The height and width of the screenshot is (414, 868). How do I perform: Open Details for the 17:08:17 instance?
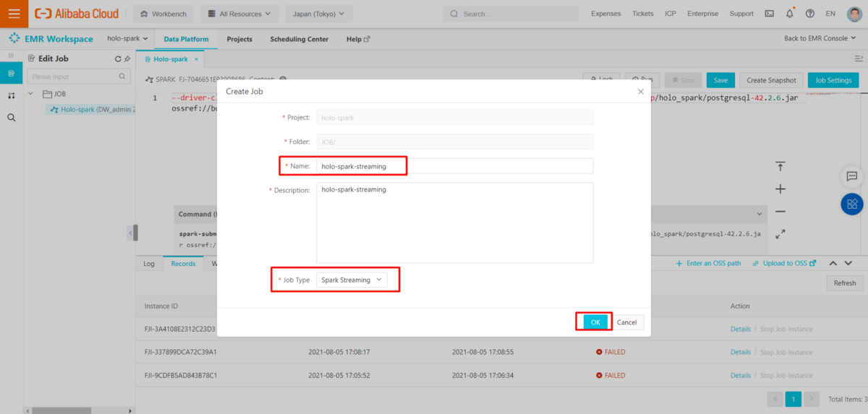[741, 353]
